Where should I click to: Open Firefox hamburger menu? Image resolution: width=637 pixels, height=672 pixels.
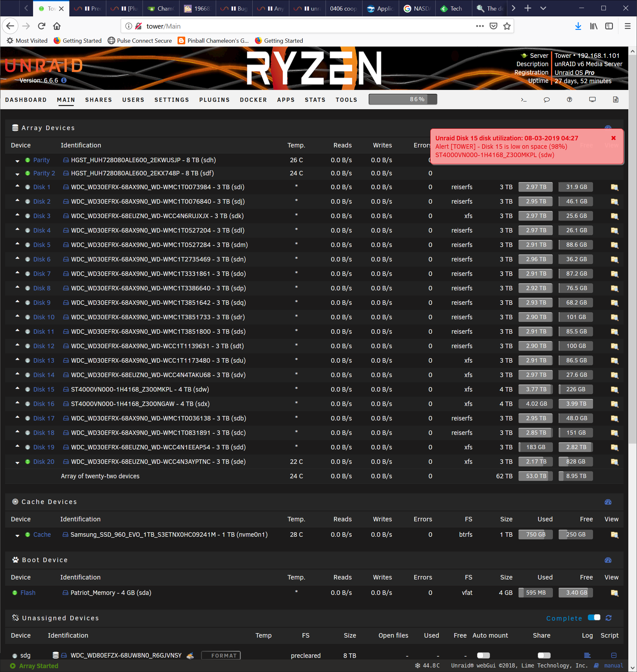pos(627,26)
